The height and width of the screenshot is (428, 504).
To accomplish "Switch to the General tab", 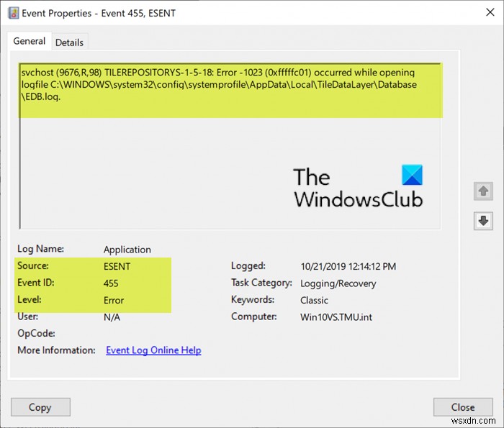I will pos(30,41).
